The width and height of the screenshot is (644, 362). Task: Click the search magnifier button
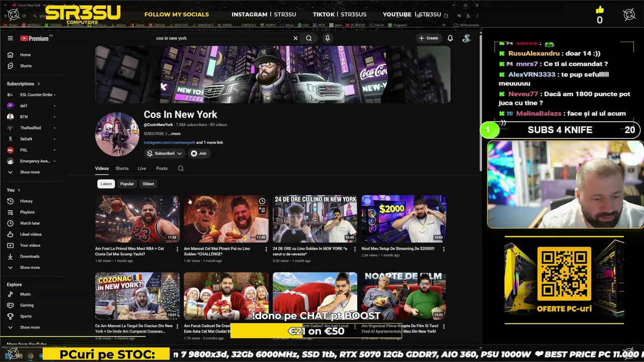[309, 38]
